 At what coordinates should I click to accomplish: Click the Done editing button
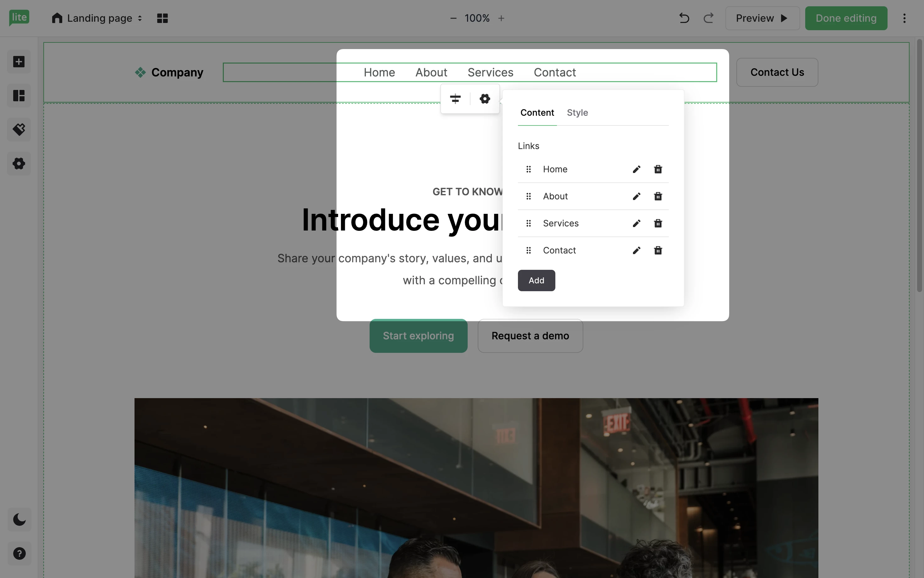click(846, 18)
